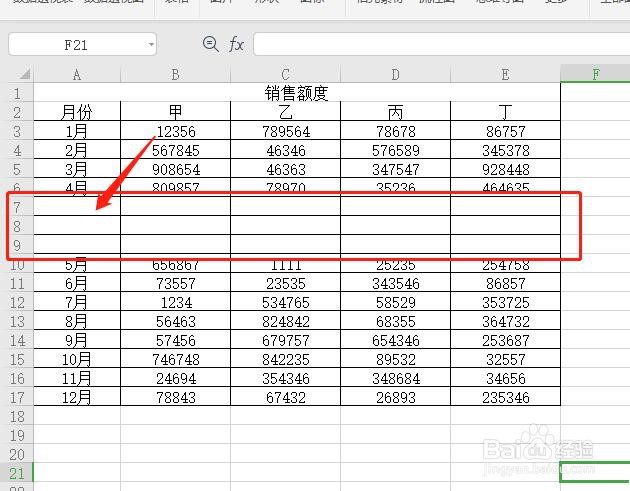Click cell with value 348684
Screen dimensions: 630x491
tap(395, 378)
